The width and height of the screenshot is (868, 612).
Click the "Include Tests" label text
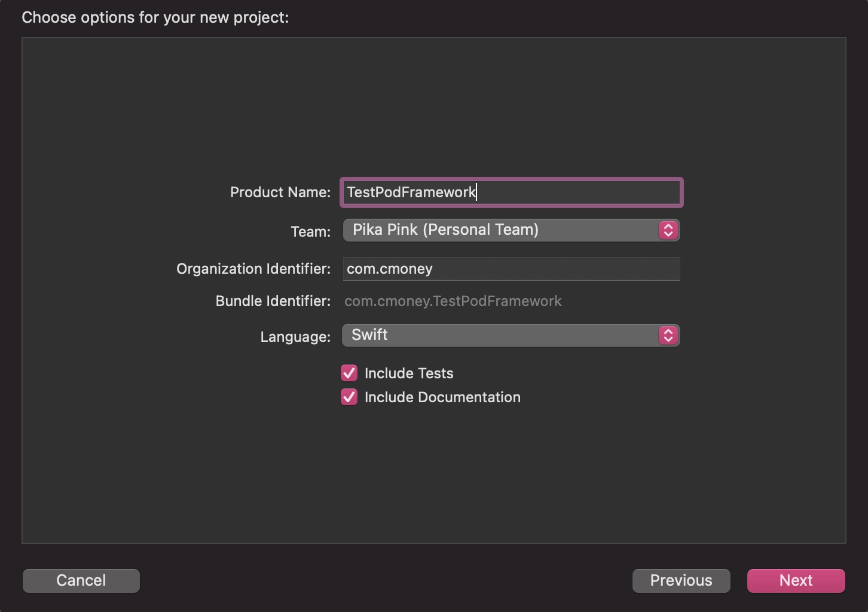(x=409, y=374)
